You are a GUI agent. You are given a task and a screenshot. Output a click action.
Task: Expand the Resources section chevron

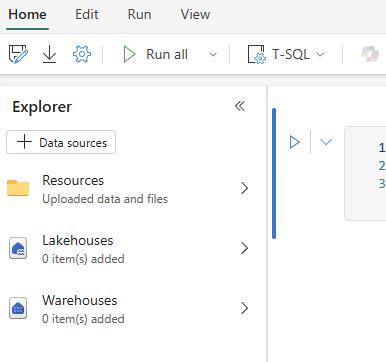pos(245,188)
